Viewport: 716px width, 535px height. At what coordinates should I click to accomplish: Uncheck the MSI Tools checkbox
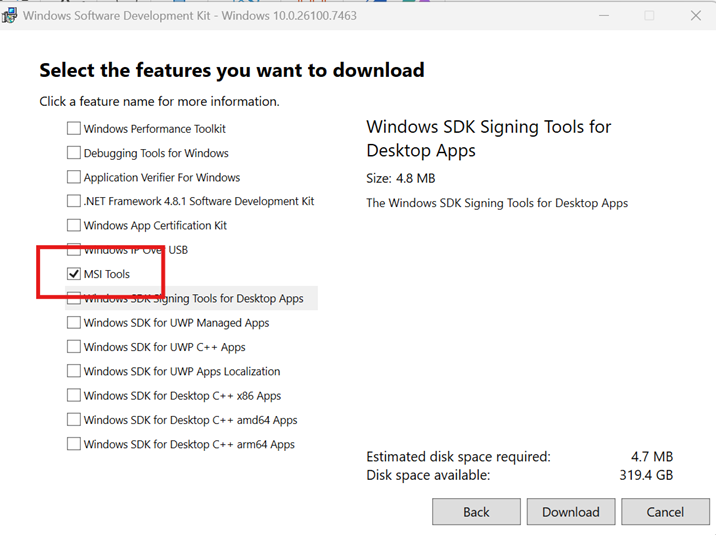74,274
